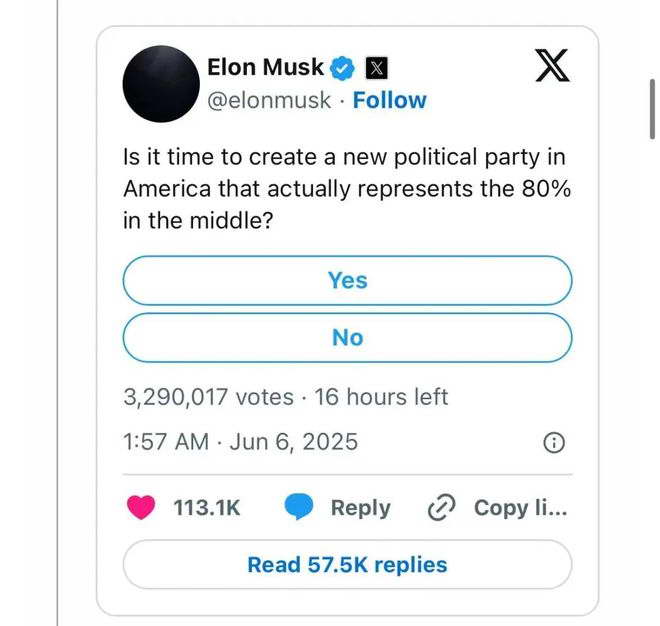Click the small X affiliation badge

point(375,68)
